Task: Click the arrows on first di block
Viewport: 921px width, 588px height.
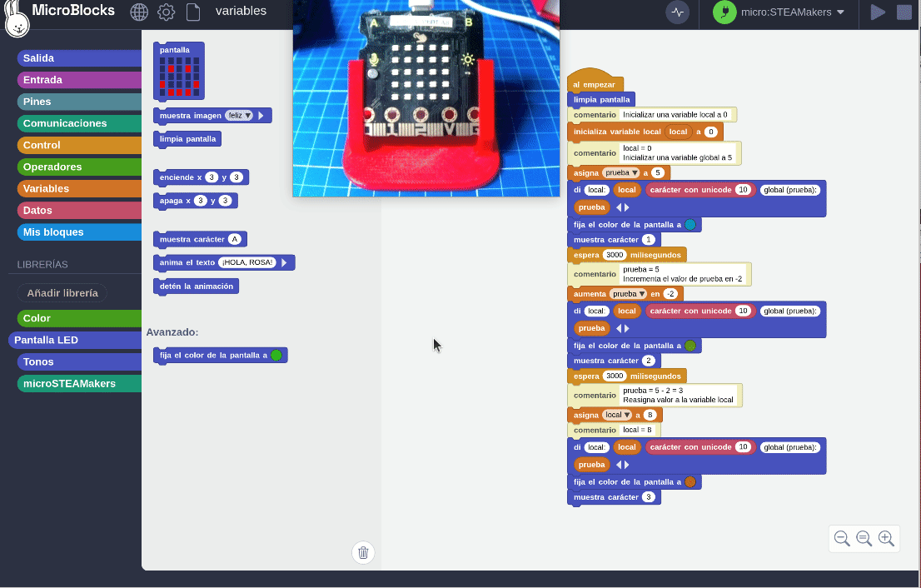Action: pyautogui.click(x=623, y=207)
